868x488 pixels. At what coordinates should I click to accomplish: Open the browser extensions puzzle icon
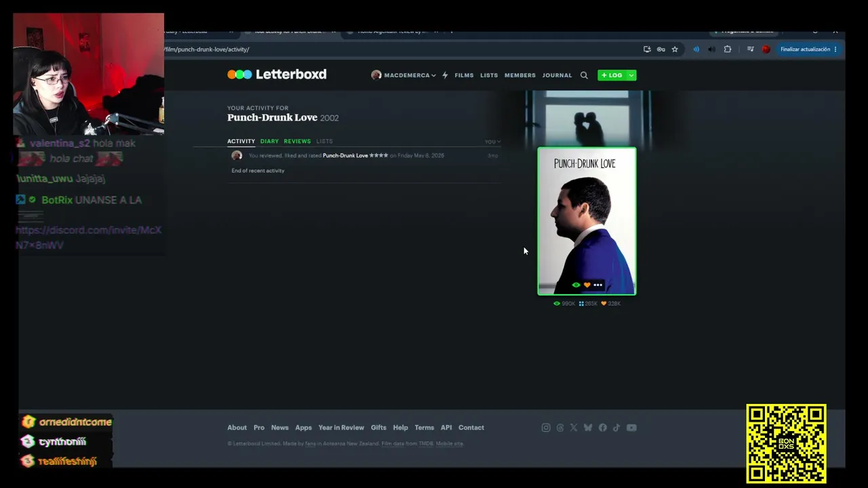[728, 49]
